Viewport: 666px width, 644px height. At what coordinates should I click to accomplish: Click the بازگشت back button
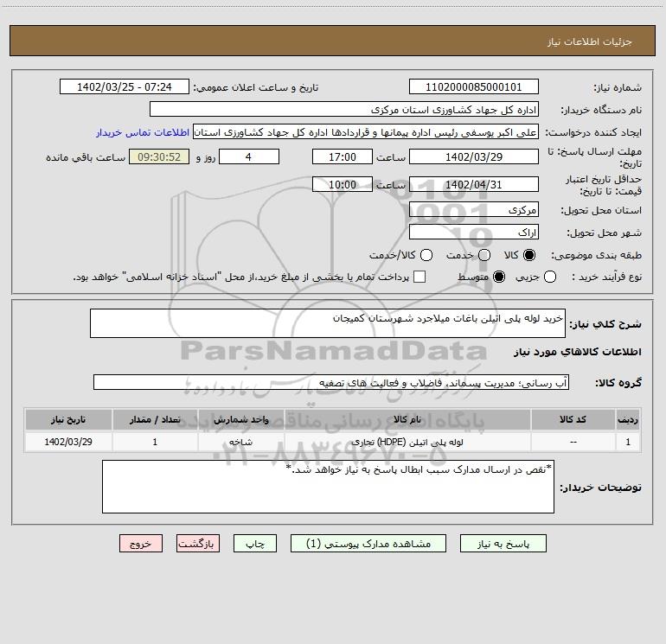[198, 544]
